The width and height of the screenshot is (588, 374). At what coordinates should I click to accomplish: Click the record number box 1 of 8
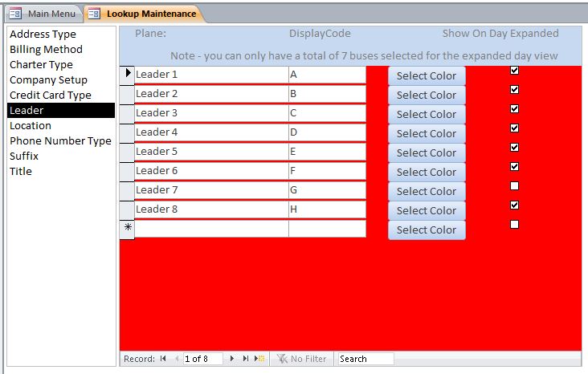tap(203, 359)
